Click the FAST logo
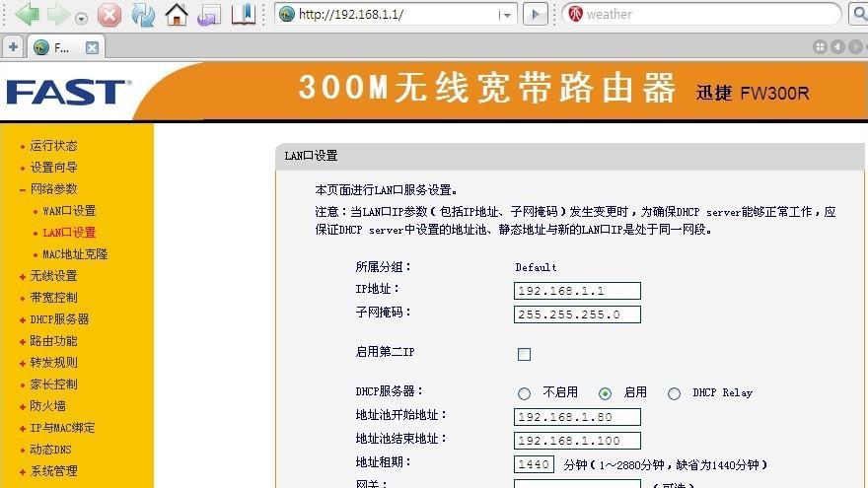This screenshot has height=488, width=868. pos(69,92)
